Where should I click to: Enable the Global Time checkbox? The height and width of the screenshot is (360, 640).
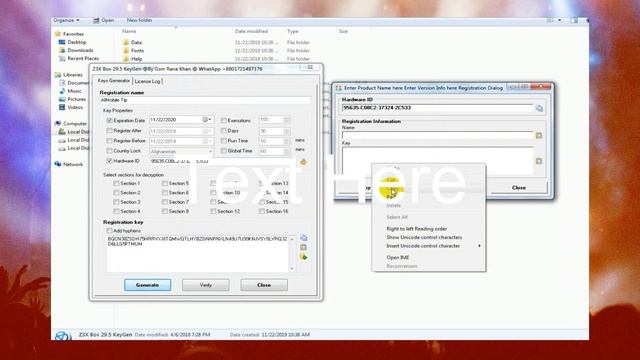click(223, 151)
